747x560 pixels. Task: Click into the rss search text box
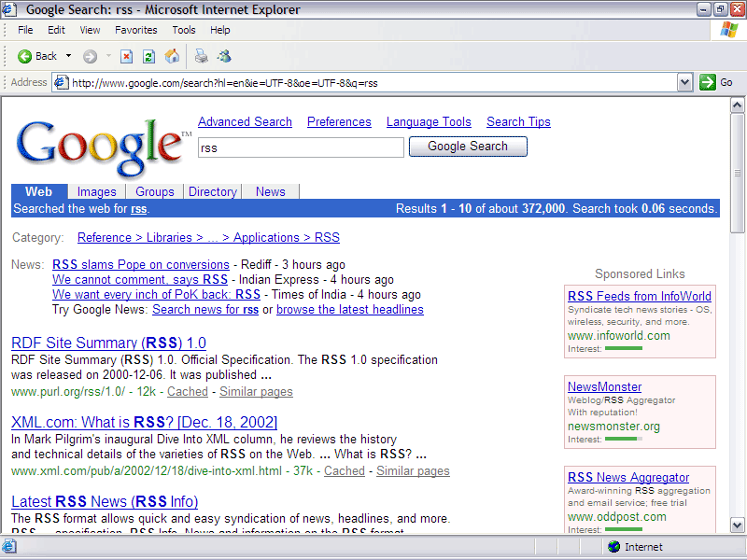301,147
